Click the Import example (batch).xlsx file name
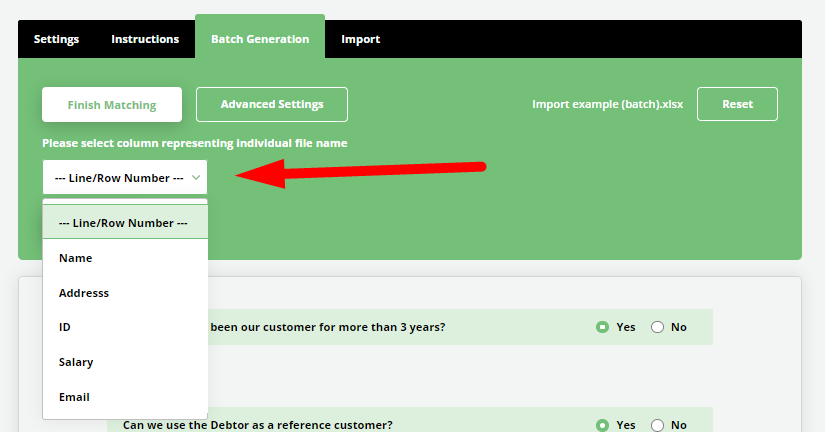Image resolution: width=825 pixels, height=432 pixels. click(x=607, y=105)
